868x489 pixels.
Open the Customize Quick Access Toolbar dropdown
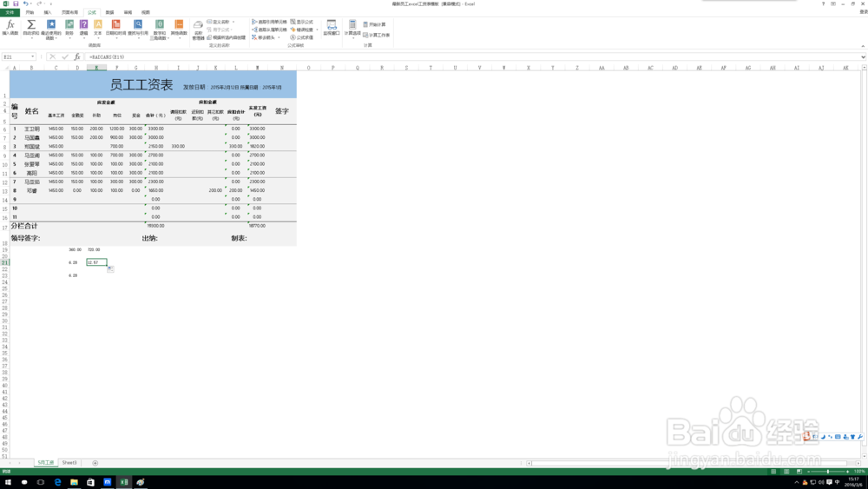coord(51,3)
